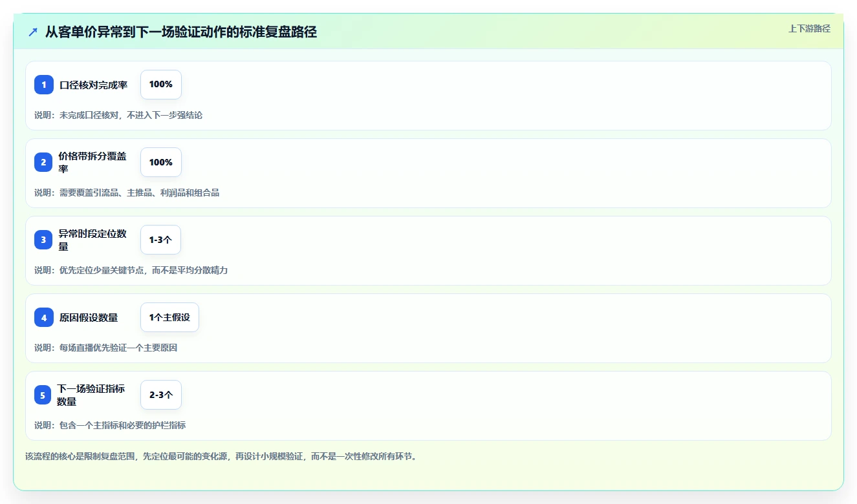
Task: Click the step number 5 badge
Action: pyautogui.click(x=43, y=395)
